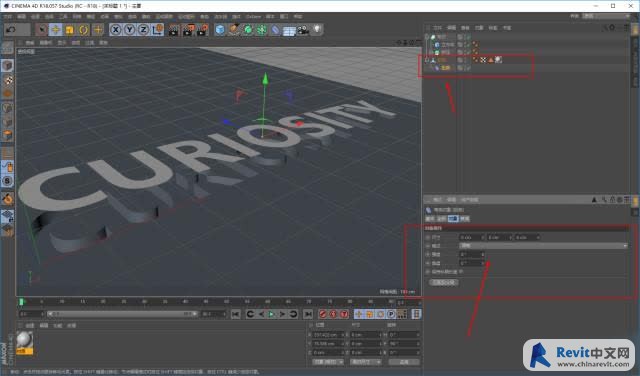
Task: Click the green Play forward button
Action: point(271,314)
